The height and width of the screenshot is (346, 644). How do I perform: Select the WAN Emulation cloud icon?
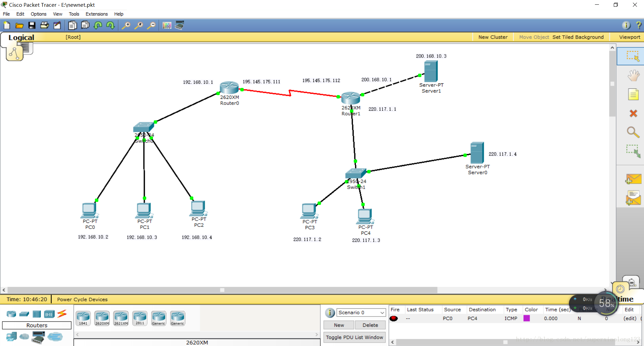click(24, 336)
